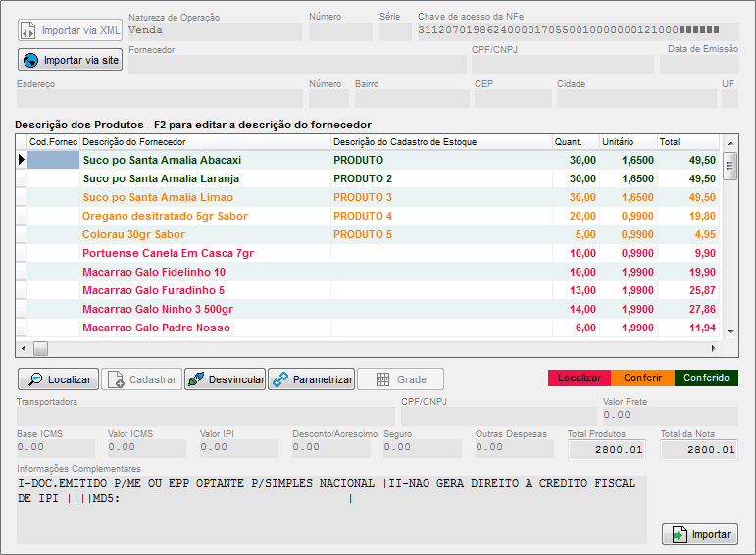The height and width of the screenshot is (555, 756).
Task: Click the Importar via XML button
Action: click(x=69, y=30)
